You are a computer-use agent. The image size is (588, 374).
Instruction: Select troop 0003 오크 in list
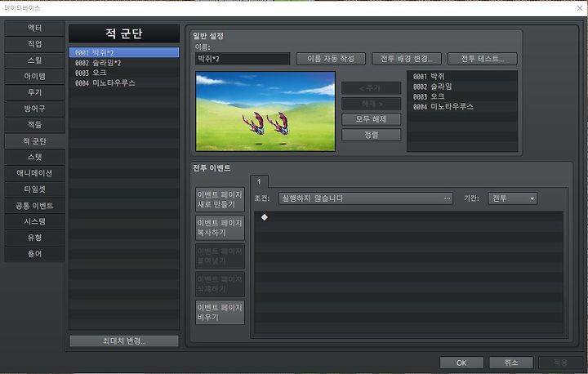[124, 73]
